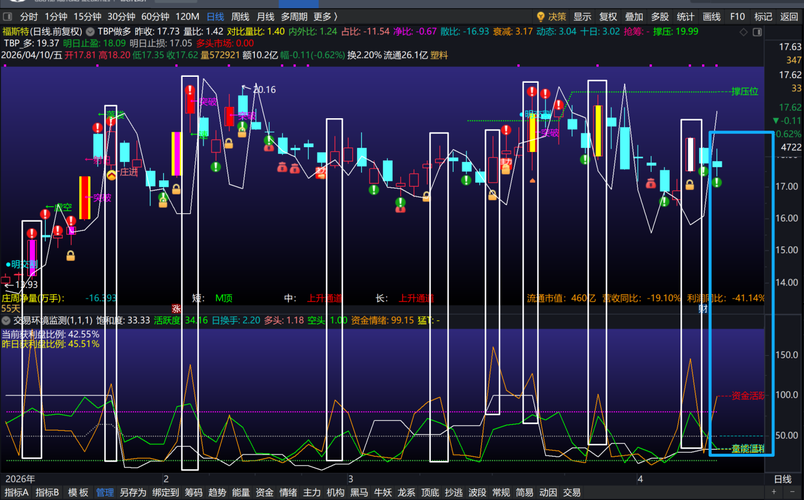Click the TBP做多 circle marker icon
Screen dimensions: 804x500
[88, 31]
